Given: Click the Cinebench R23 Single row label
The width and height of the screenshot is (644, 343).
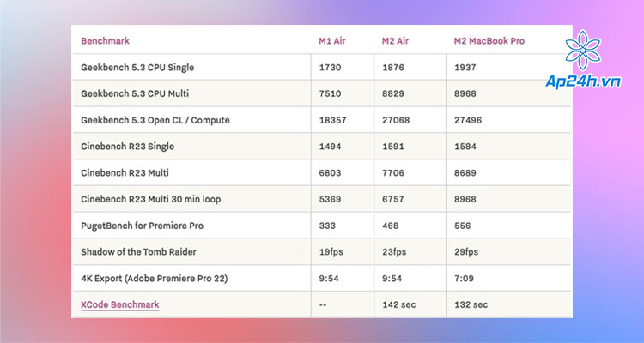Looking at the screenshot, I should point(127,147).
